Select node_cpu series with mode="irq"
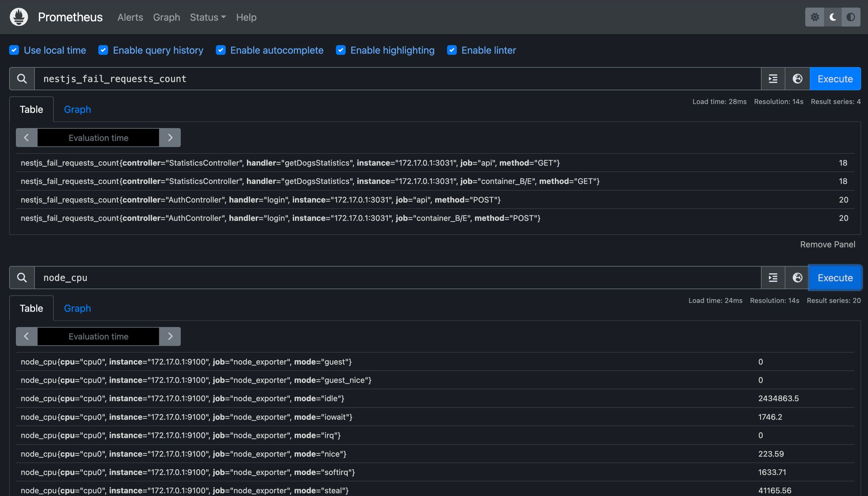This screenshot has height=496, width=868. (x=435, y=435)
